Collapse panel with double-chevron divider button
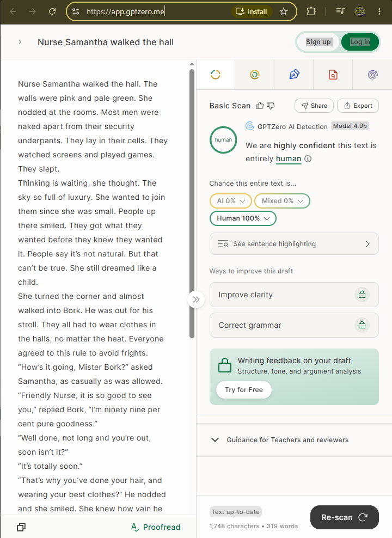Image resolution: width=392 pixels, height=538 pixels. click(196, 299)
